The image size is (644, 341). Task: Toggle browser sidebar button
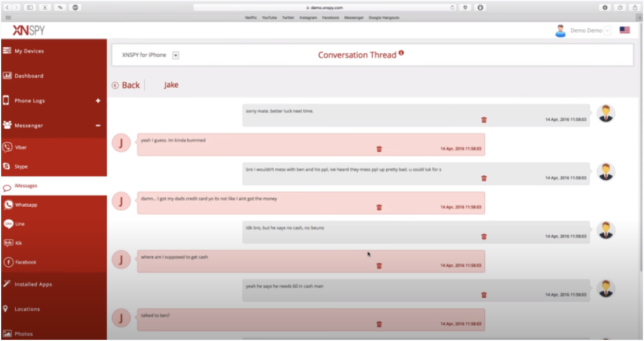[x=30, y=8]
